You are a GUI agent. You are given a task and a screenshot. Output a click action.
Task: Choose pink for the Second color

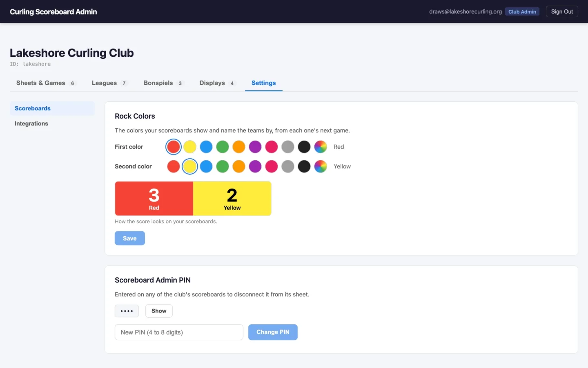(272, 166)
